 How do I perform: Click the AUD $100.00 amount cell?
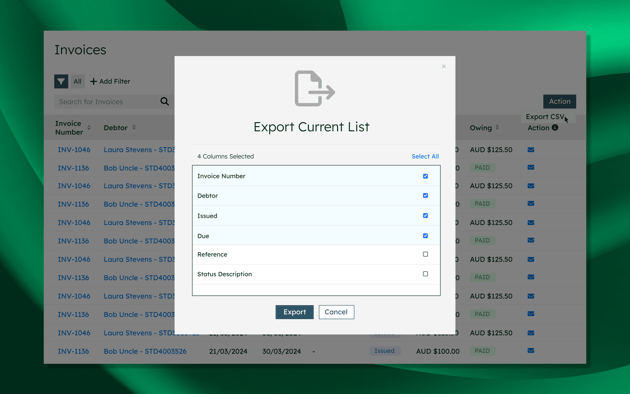point(438,351)
